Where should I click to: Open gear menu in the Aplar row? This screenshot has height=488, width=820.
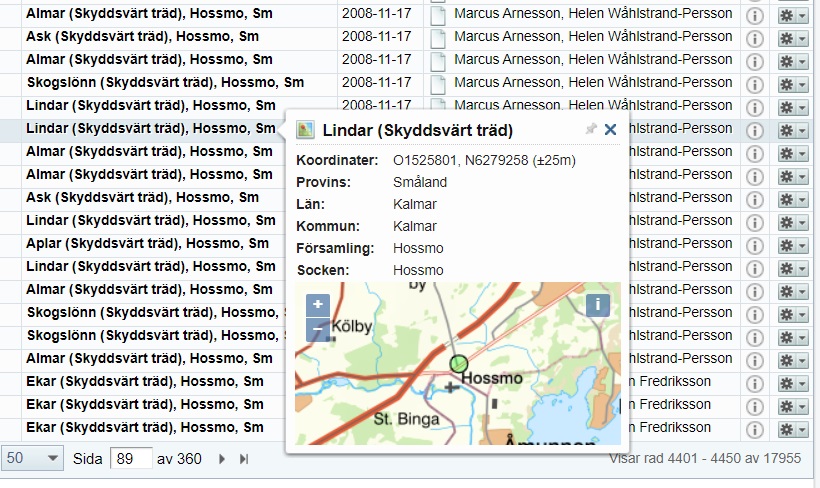coord(792,244)
